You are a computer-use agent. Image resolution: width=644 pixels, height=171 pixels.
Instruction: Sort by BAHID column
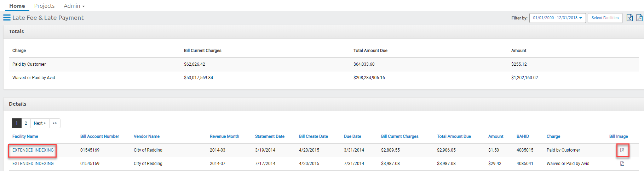coord(523,136)
